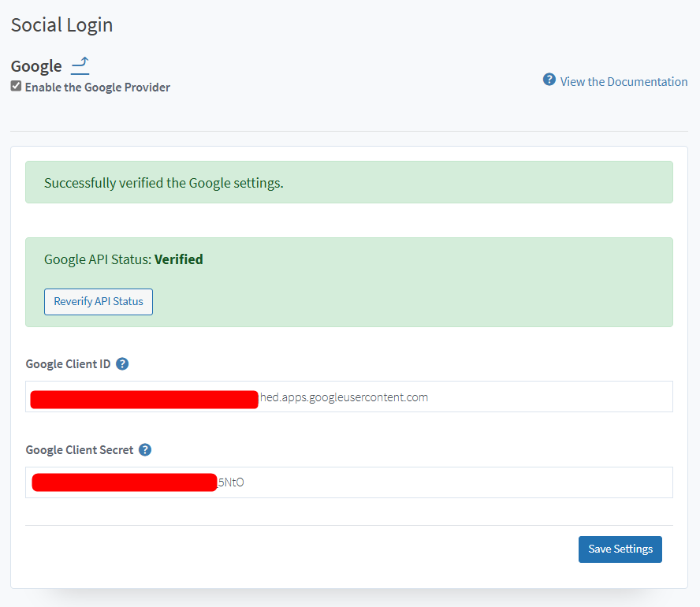Open the help tooltip for Google Client Secret
This screenshot has width=700, height=607.
145,450
